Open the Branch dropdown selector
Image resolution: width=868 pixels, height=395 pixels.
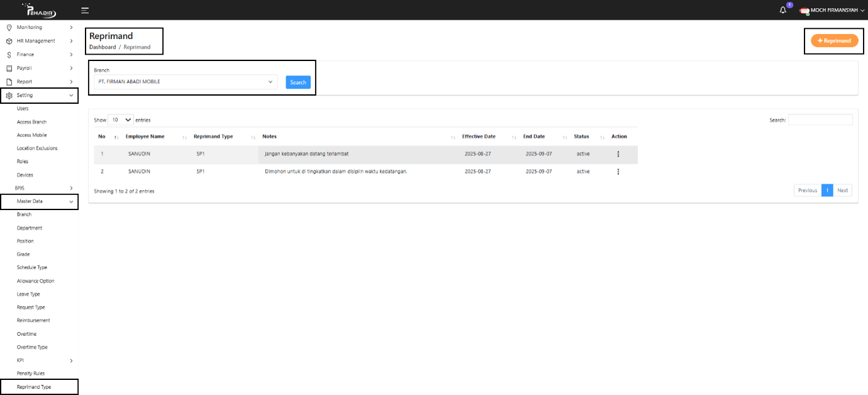186,82
